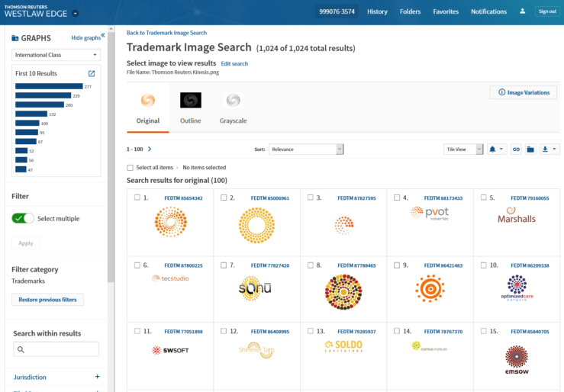Tick the checkbox for result 4
This screenshot has height=392, width=564.
pyautogui.click(x=397, y=198)
